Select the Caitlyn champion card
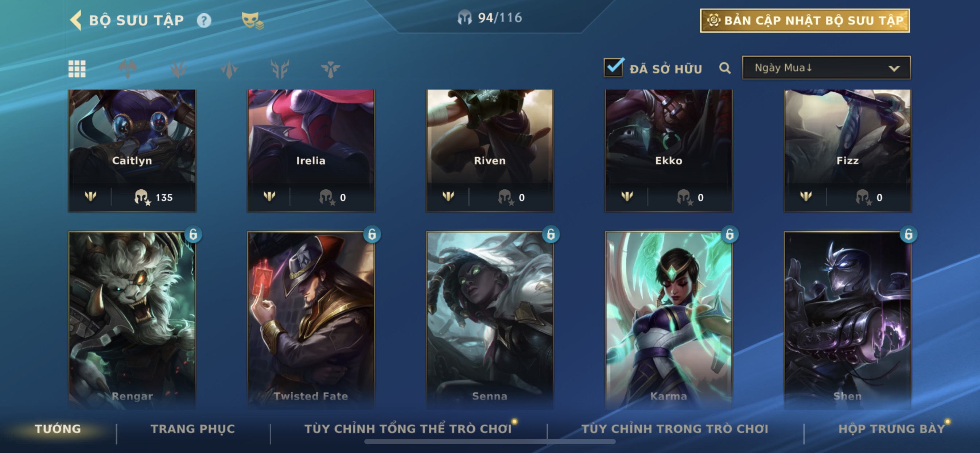 tap(132, 150)
